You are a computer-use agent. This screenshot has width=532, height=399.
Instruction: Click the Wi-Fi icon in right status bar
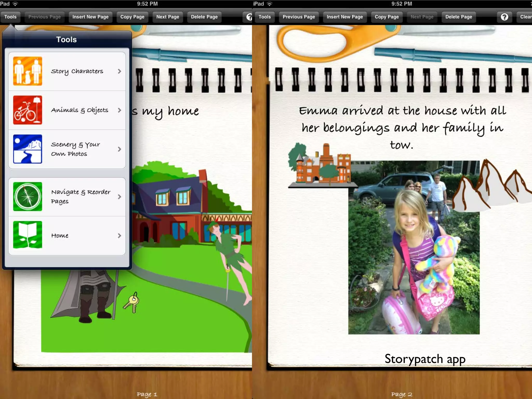(x=270, y=4)
